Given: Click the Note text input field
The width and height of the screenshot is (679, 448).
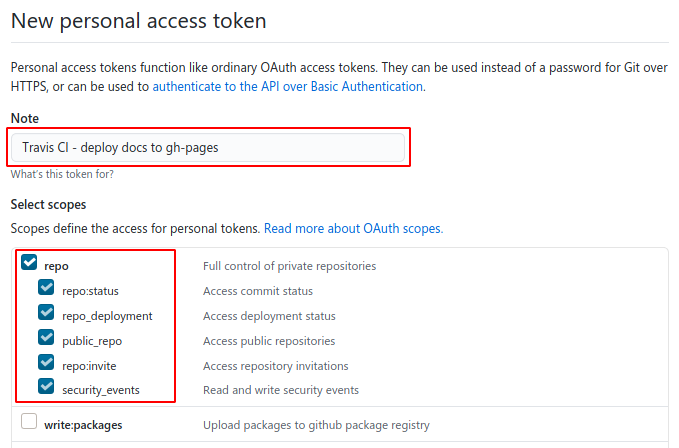Looking at the screenshot, I should [x=208, y=147].
